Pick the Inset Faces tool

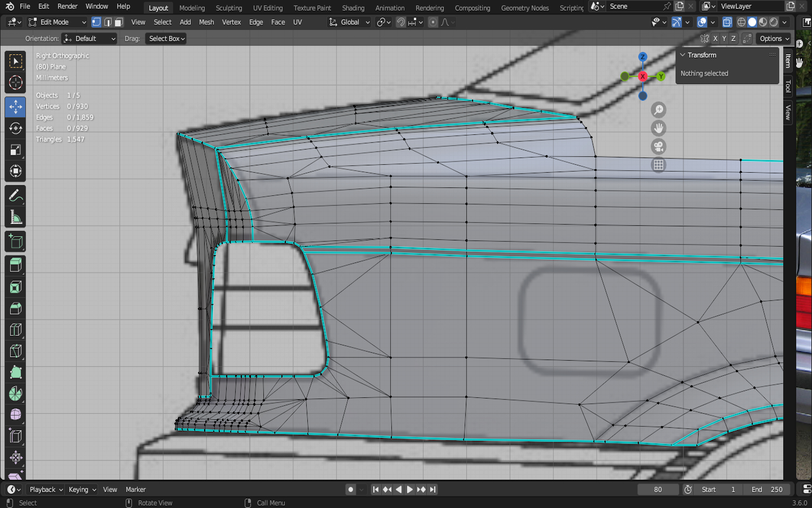point(15,287)
